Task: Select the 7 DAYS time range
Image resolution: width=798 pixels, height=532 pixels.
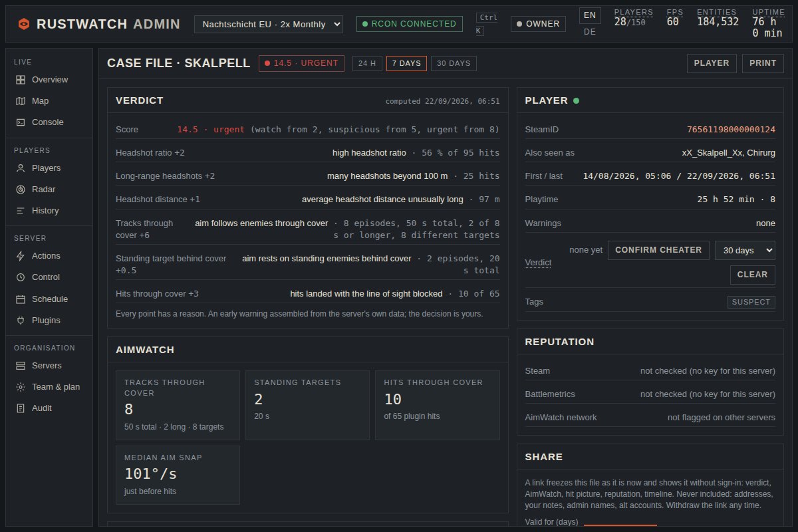Action: point(406,63)
